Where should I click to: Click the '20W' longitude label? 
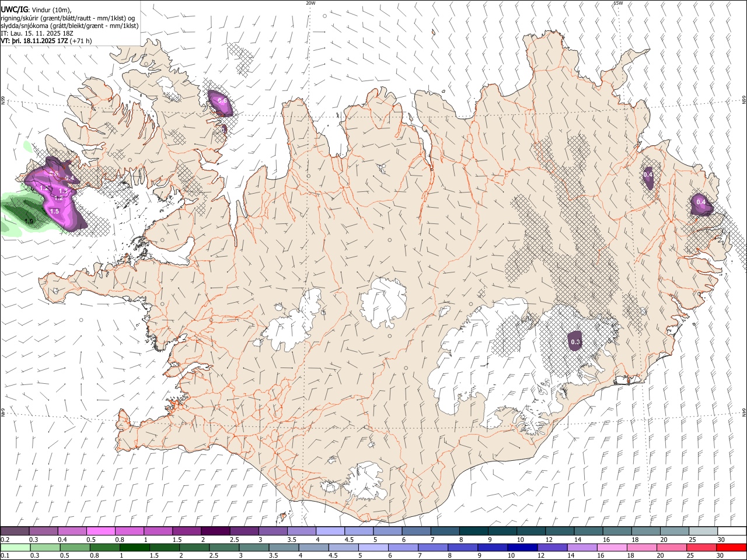[x=310, y=3]
